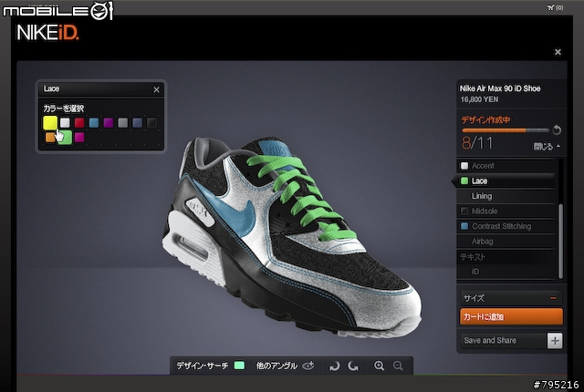Click the design progress bar
This screenshot has width=584, height=392.
click(x=506, y=130)
